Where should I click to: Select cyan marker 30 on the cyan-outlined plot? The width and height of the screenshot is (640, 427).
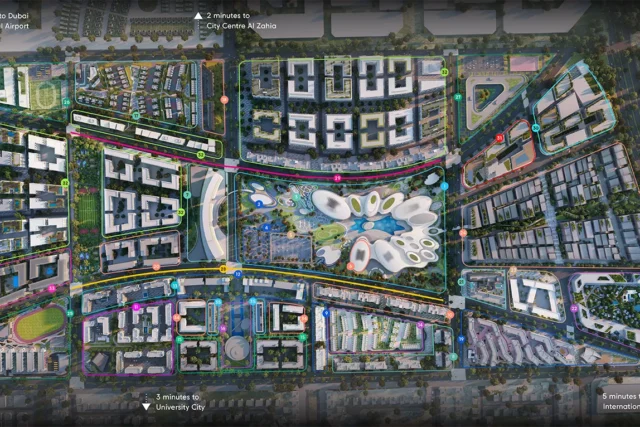[x=536, y=128]
